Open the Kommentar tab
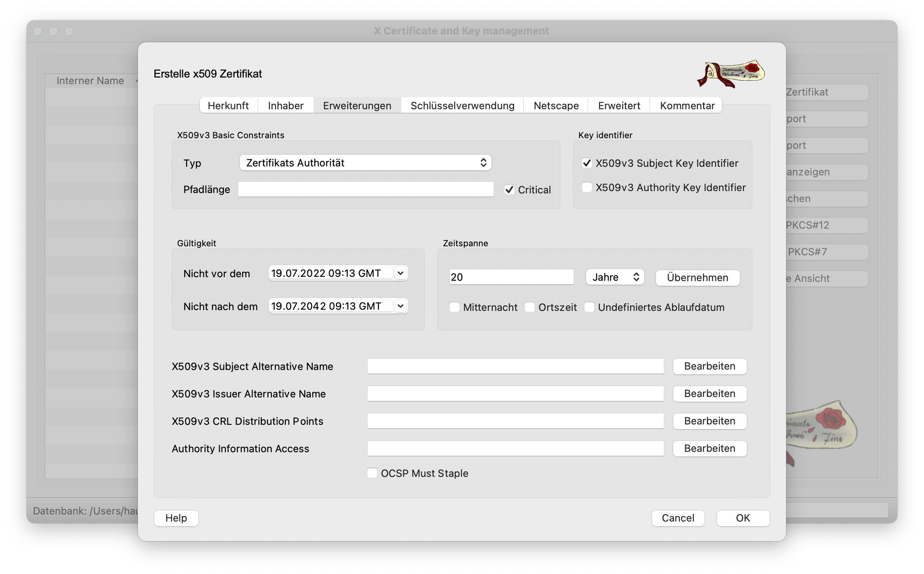The width and height of the screenshot is (924, 574). (x=686, y=105)
